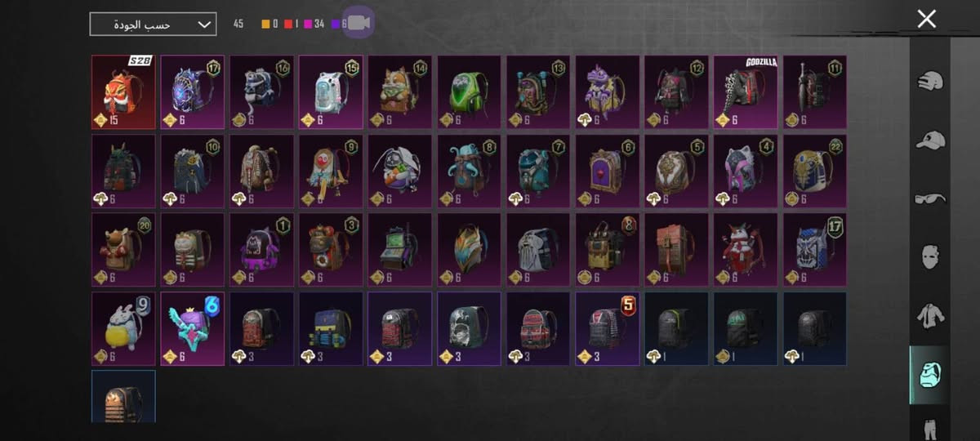Tap the camera recording icon

358,24
